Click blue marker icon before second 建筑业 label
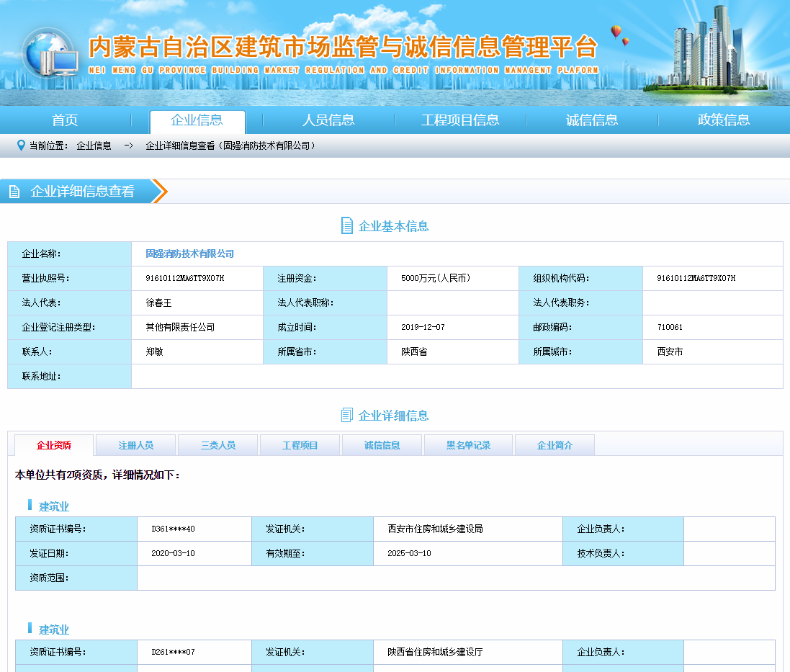 29,628
